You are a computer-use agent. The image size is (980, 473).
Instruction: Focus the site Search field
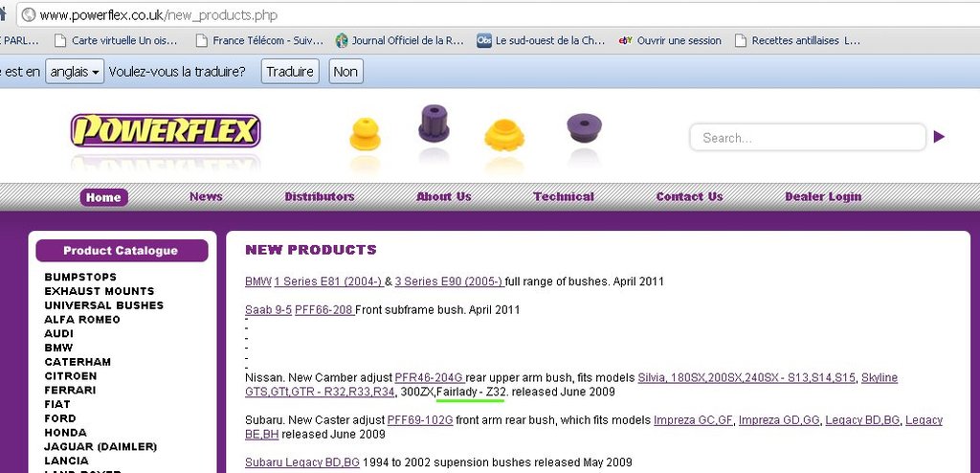coord(806,138)
